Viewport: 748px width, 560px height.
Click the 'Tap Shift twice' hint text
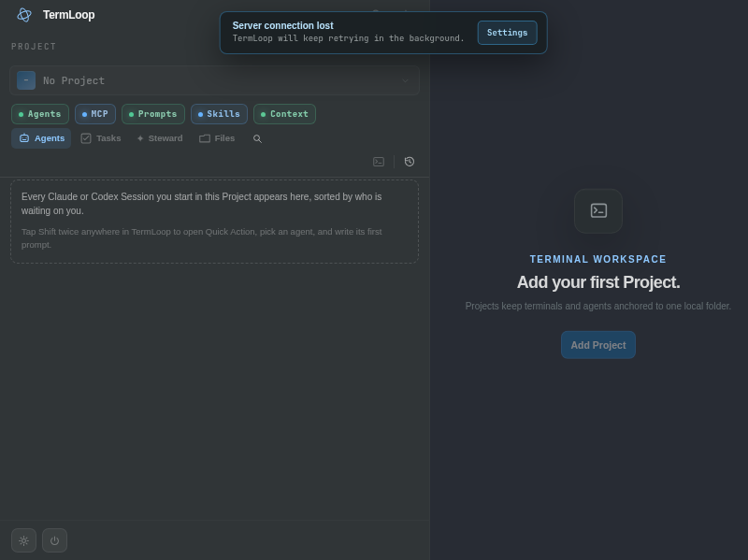point(201,238)
